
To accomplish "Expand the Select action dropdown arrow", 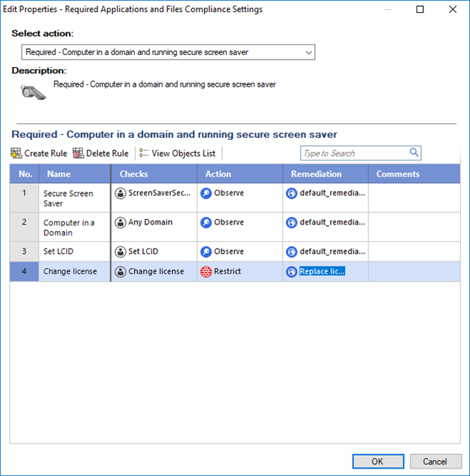I will pos(309,53).
